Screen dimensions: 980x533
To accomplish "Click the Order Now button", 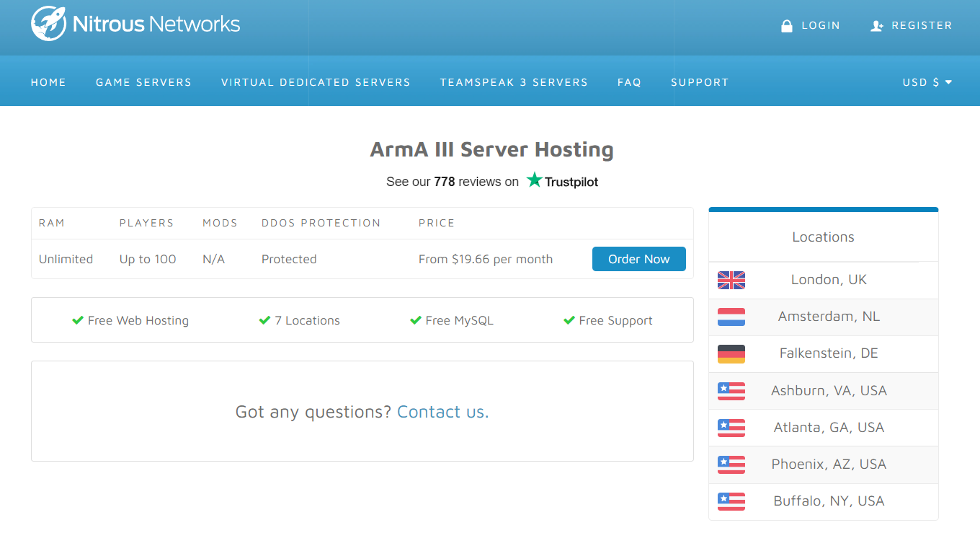I will 639,259.
